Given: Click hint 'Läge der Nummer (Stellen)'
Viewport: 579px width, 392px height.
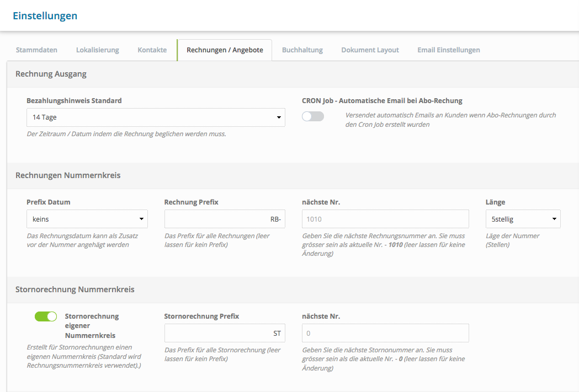Looking at the screenshot, I should point(513,240).
